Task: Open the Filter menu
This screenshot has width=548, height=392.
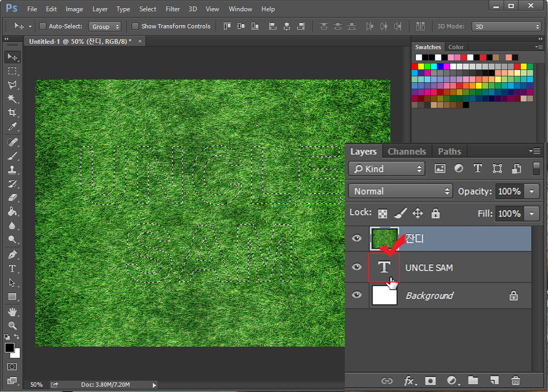Action: click(173, 9)
